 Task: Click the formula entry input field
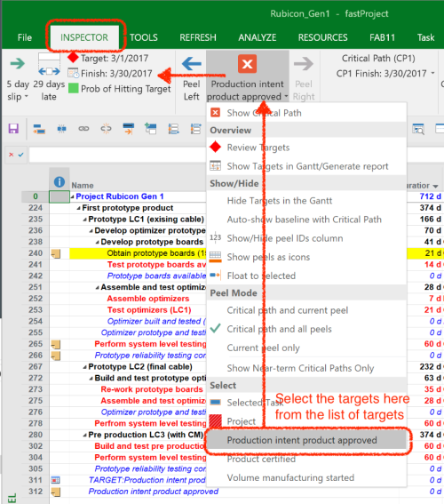coord(117,155)
